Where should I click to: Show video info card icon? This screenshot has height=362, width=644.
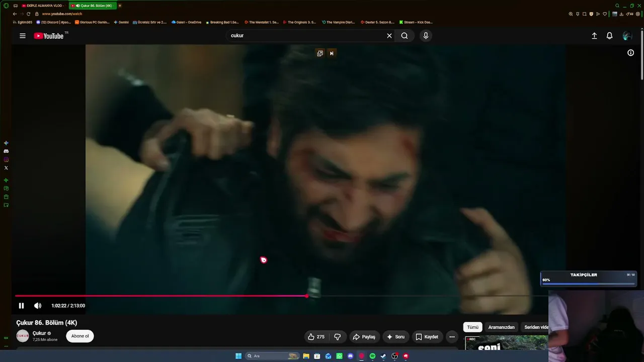pos(630,53)
